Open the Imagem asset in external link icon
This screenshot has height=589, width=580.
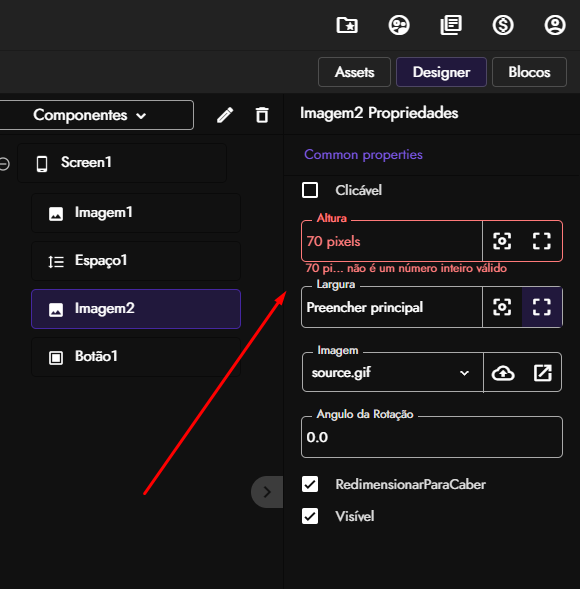(x=543, y=373)
